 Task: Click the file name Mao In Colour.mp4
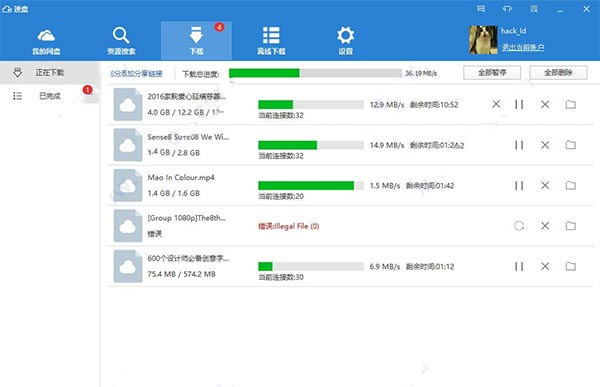(x=181, y=178)
